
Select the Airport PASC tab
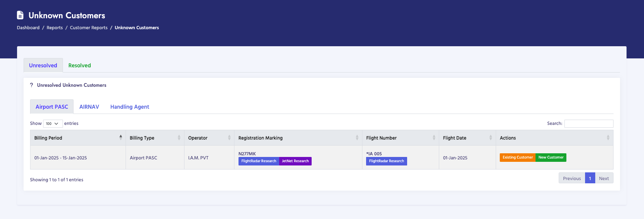click(52, 107)
